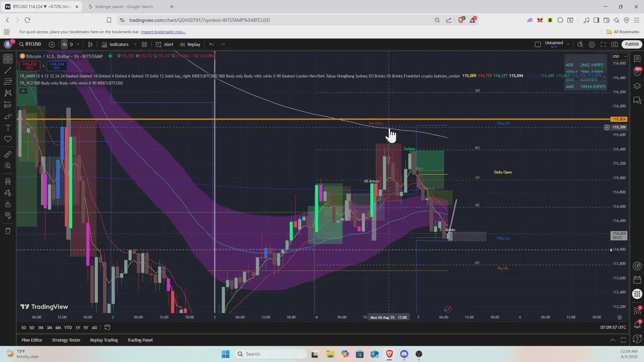Create a new Alert
644x362 pixels.
[165, 44]
